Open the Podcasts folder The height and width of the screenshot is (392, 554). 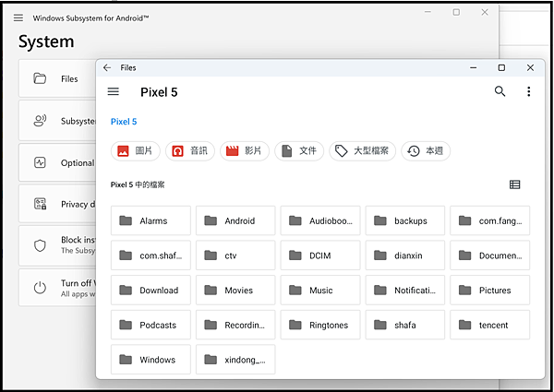pos(151,325)
